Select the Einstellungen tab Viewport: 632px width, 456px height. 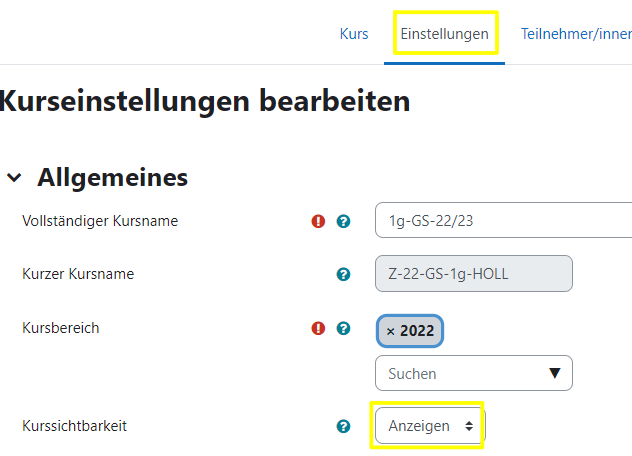tap(444, 34)
